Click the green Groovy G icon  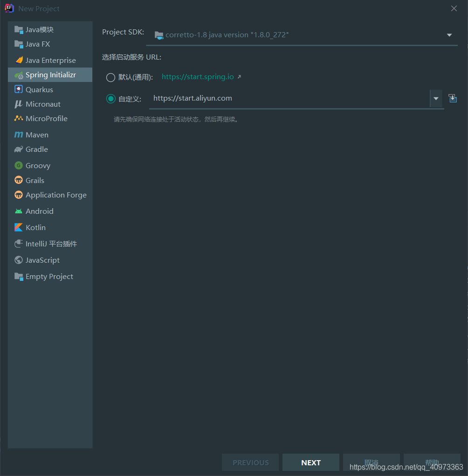coord(19,165)
